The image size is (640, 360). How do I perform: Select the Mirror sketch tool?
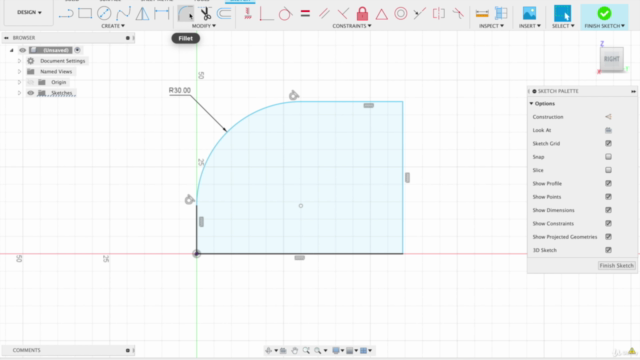[x=142, y=13]
